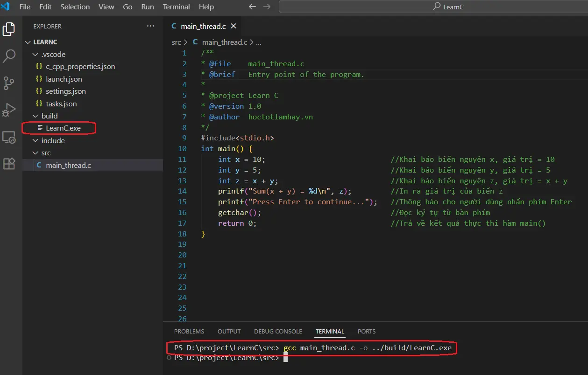The width and height of the screenshot is (588, 375).
Task: Select the TERMINAL panel tab
Action: (330, 331)
